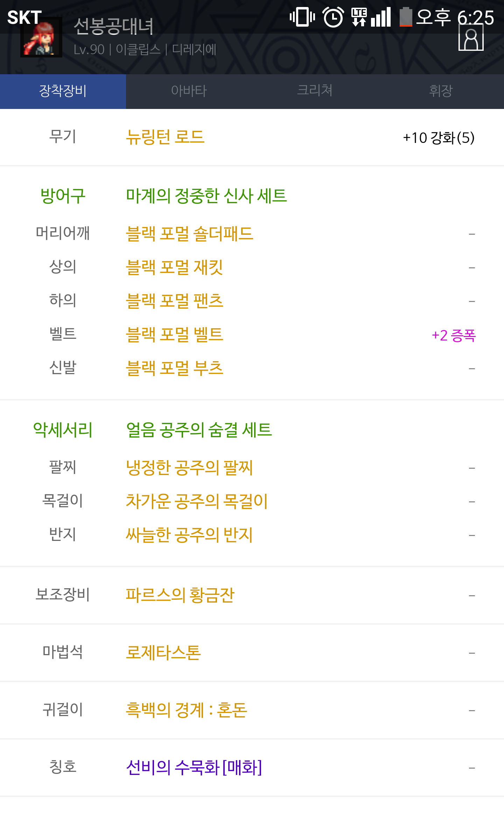Viewport: 504px width, 838px height.
Task: Tap the 블랙 포멀 벨트 item
Action: 174,335
